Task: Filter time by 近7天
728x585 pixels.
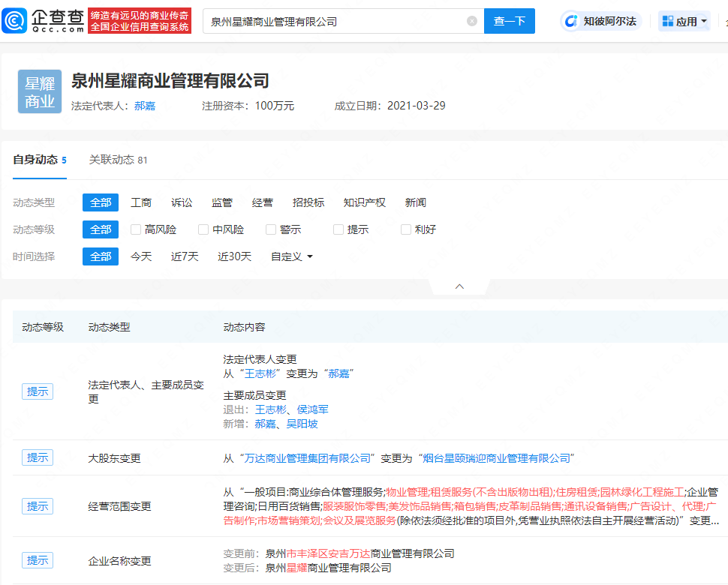Action: pos(185,256)
